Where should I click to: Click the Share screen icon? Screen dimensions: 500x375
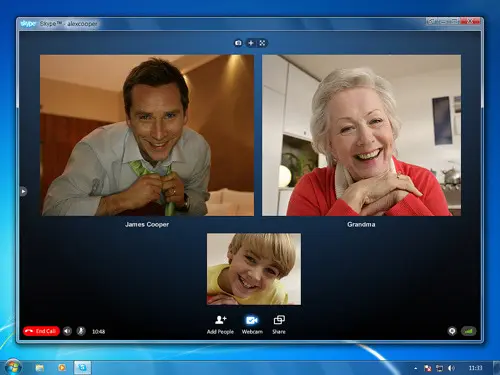(x=279, y=324)
